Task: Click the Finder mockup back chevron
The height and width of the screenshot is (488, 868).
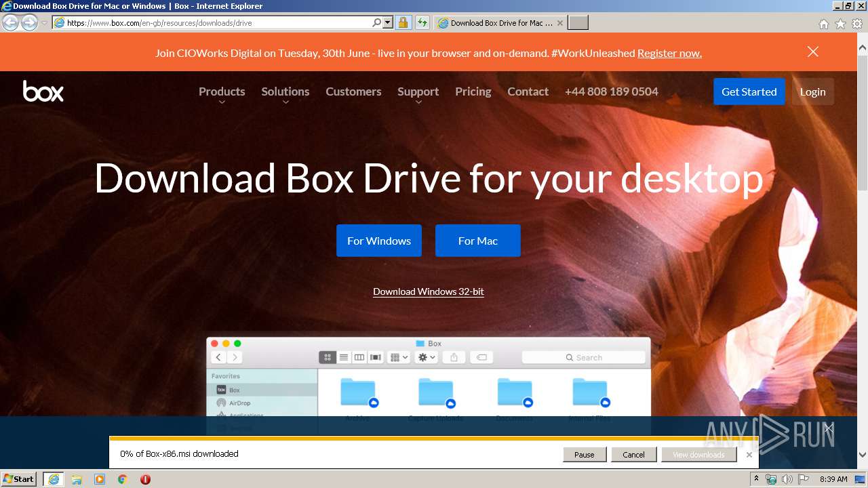Action: click(218, 357)
